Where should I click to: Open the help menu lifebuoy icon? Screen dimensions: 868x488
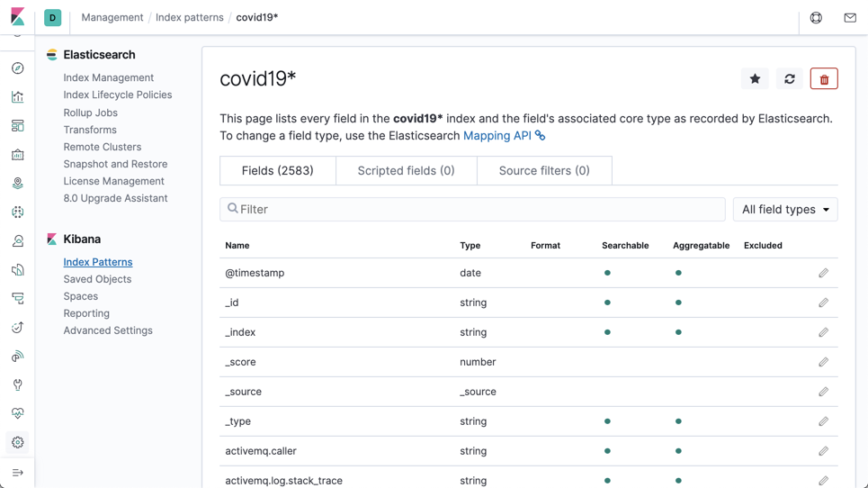click(x=816, y=18)
